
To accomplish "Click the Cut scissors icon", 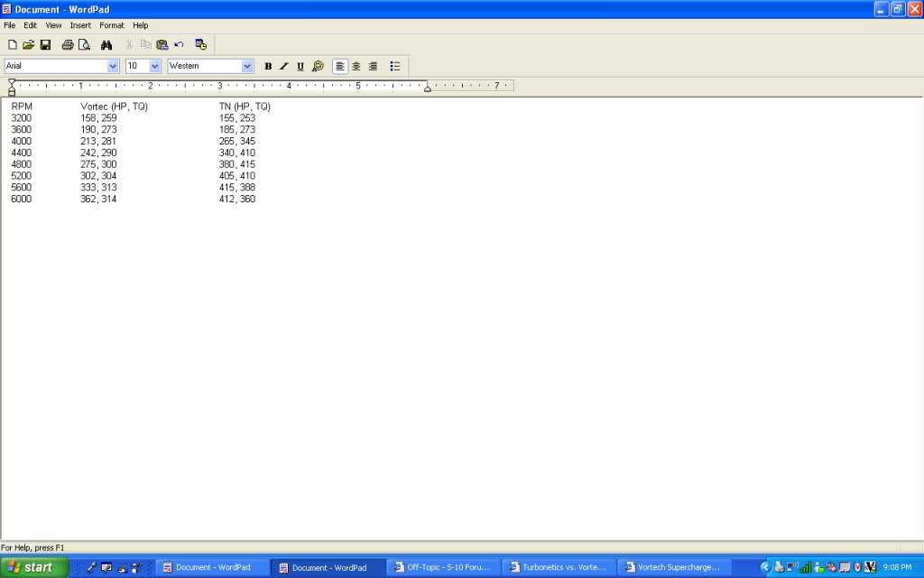I will tap(129, 45).
